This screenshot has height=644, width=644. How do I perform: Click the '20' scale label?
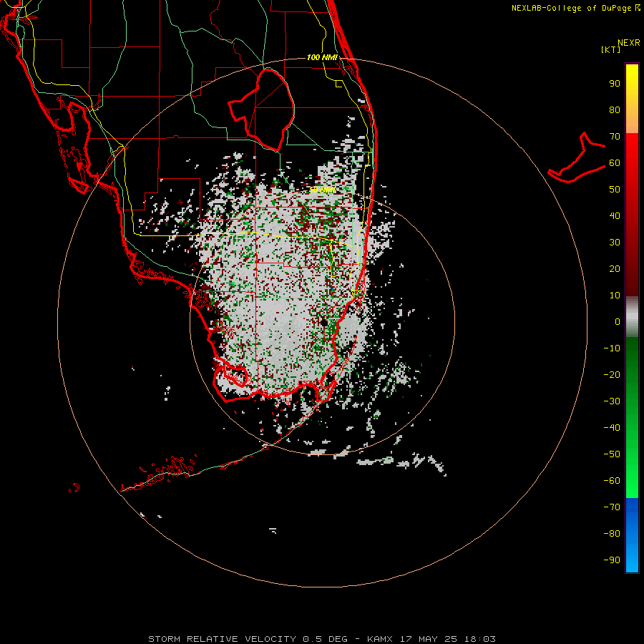615,268
